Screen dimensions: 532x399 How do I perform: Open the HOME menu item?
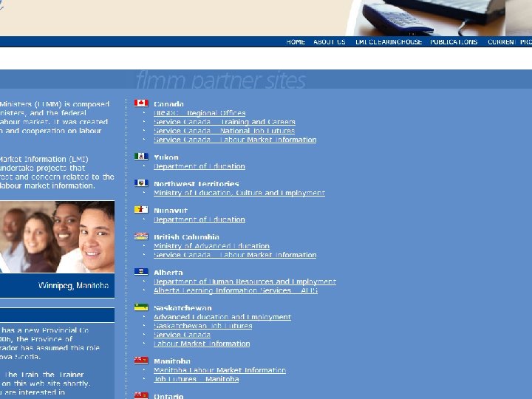[x=296, y=42]
